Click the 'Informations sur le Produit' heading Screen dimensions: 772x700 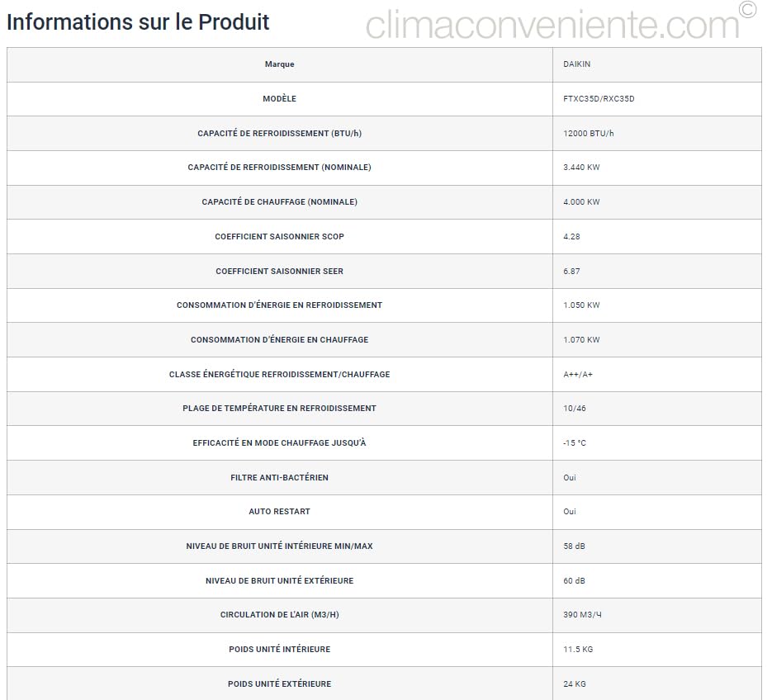coord(138,21)
